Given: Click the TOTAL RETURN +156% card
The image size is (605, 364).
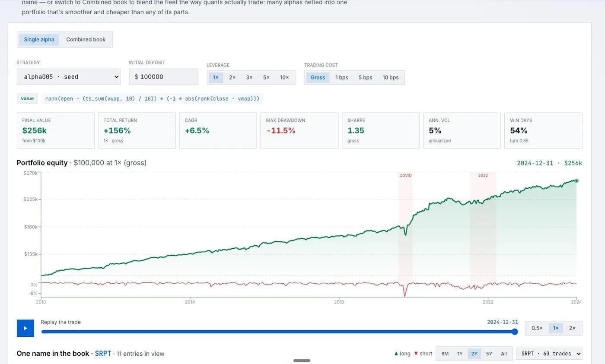Looking at the screenshot, I should point(137,130).
